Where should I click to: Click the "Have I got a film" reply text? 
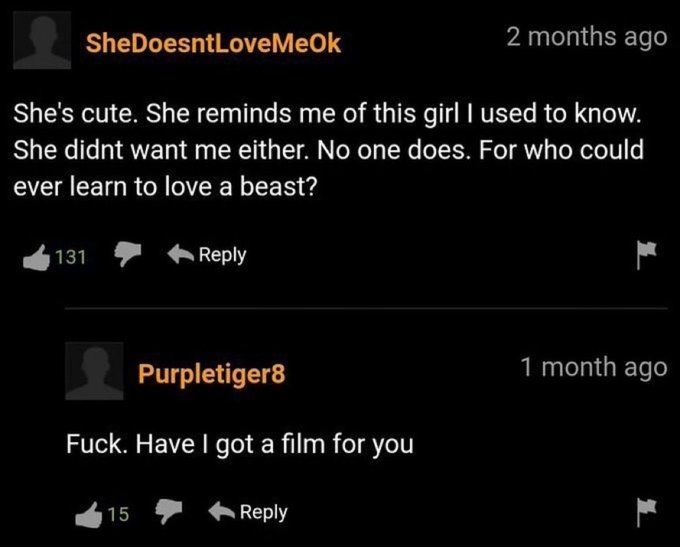coord(239,443)
